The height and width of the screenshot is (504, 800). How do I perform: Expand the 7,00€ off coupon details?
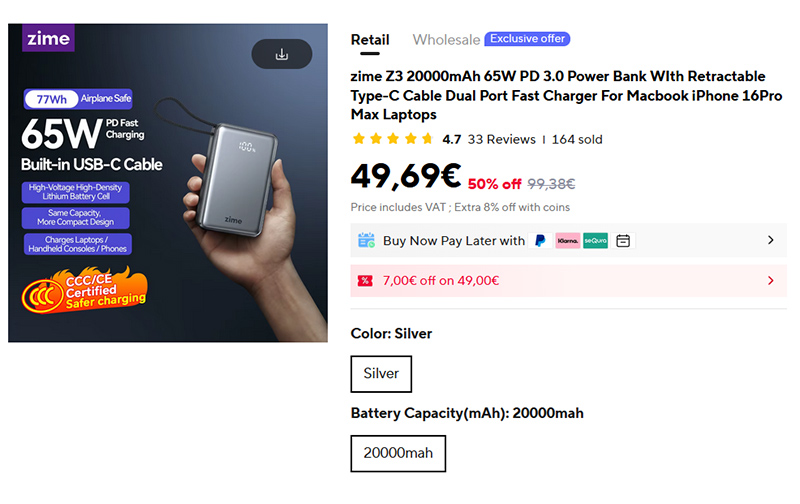tap(770, 281)
